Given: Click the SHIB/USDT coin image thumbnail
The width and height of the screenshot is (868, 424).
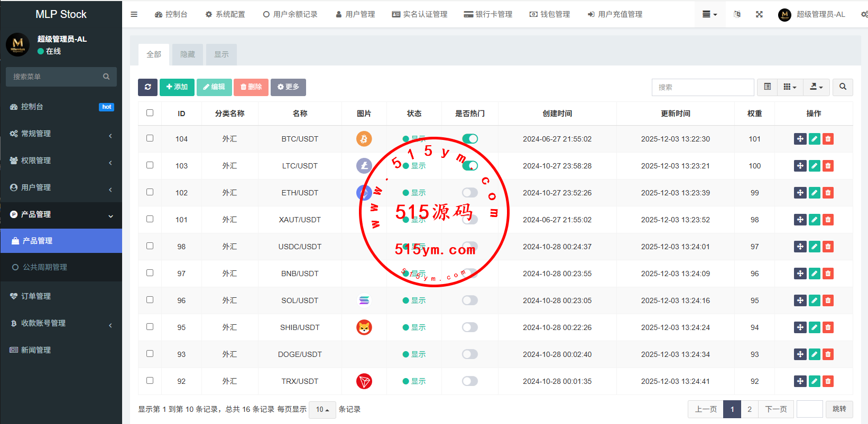Looking at the screenshot, I should pyautogui.click(x=364, y=327).
